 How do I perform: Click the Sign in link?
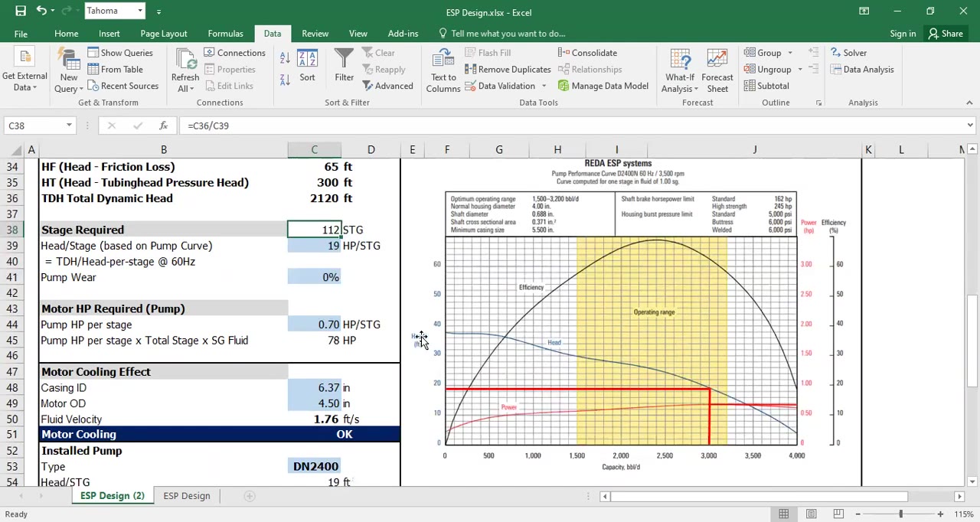(x=903, y=33)
